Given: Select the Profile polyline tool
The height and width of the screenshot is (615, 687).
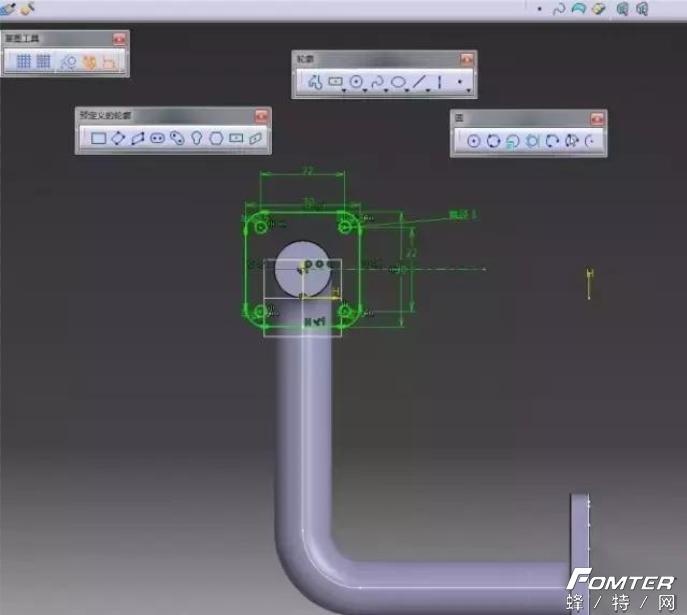Looking at the screenshot, I should pos(315,82).
